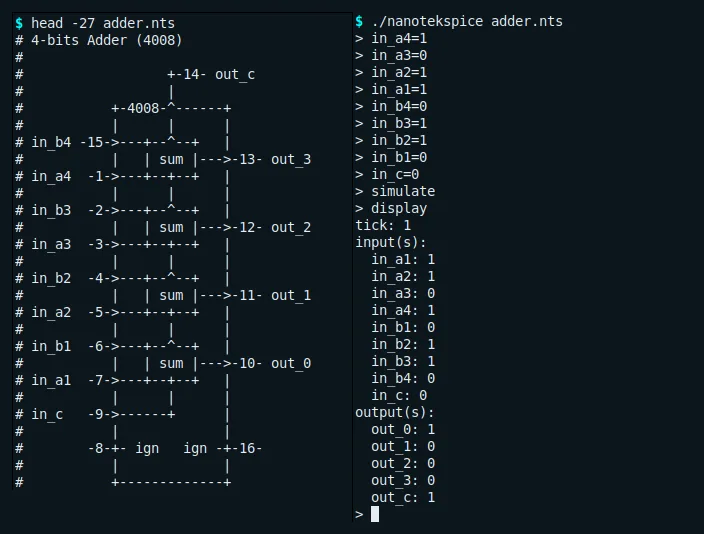Click the 'out_2' pin 12 label
The height and width of the screenshot is (534, 704).
291,227
